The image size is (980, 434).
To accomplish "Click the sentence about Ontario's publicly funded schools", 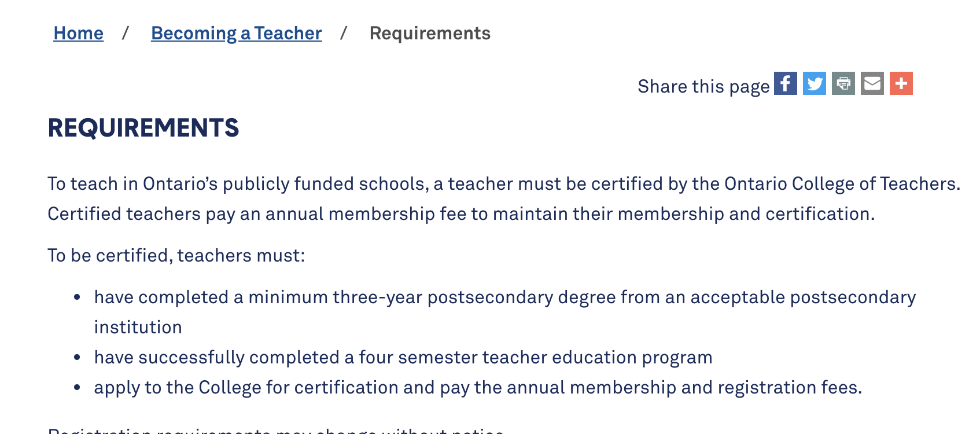I will pyautogui.click(x=504, y=184).
